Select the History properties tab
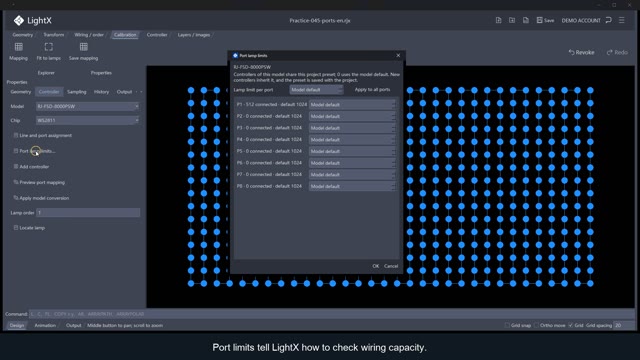 tap(101, 92)
